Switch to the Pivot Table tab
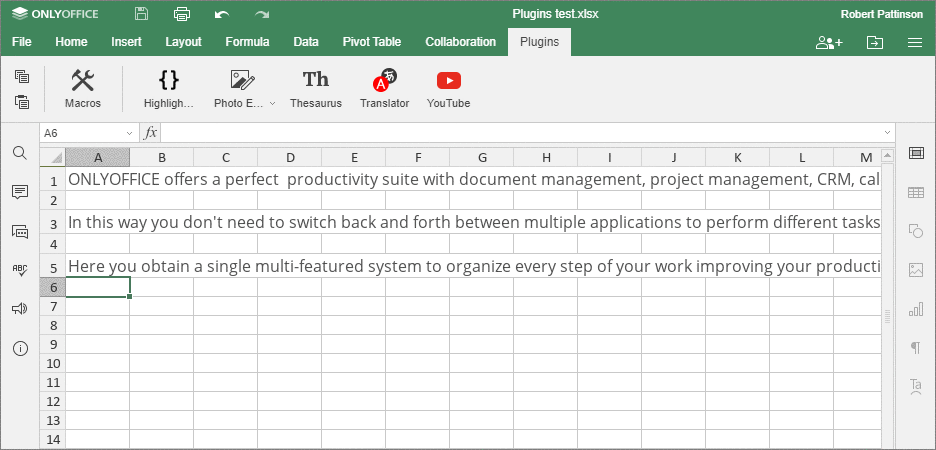 click(x=371, y=42)
